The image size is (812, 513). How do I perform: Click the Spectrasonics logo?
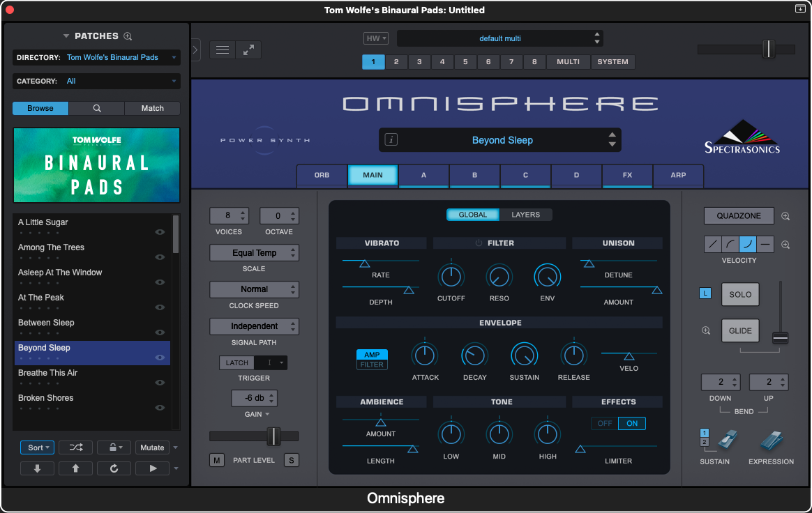click(742, 137)
